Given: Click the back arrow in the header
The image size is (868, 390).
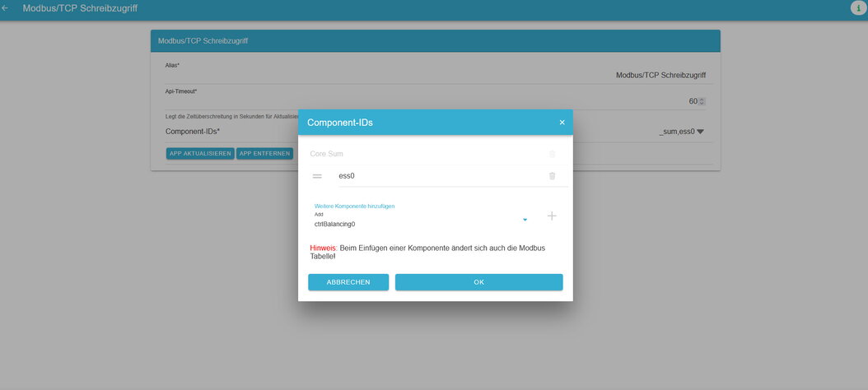Looking at the screenshot, I should (x=6, y=8).
